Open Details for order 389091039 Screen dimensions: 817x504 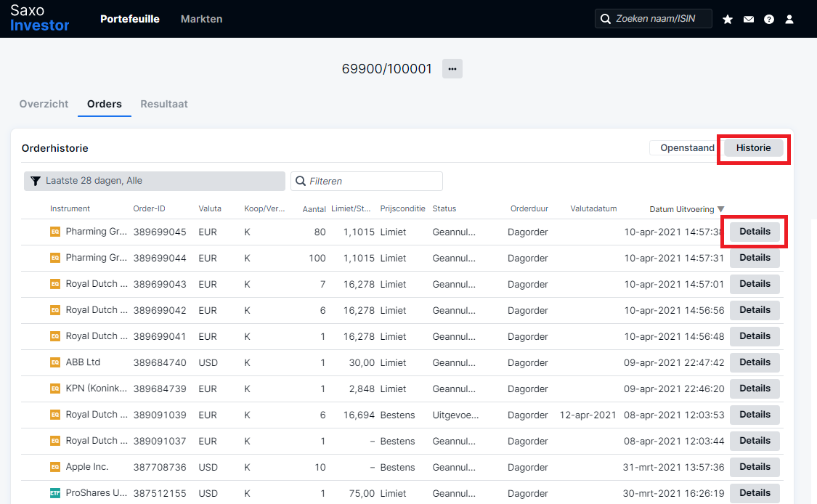(x=755, y=415)
